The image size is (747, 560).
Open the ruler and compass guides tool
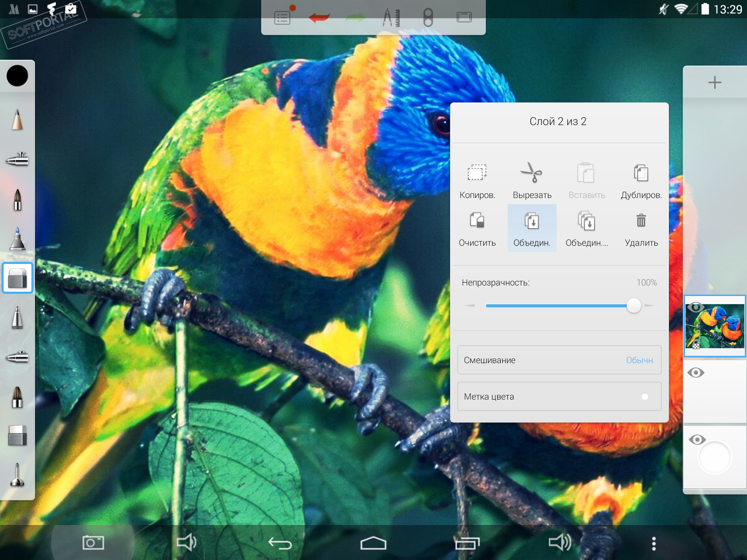391,17
